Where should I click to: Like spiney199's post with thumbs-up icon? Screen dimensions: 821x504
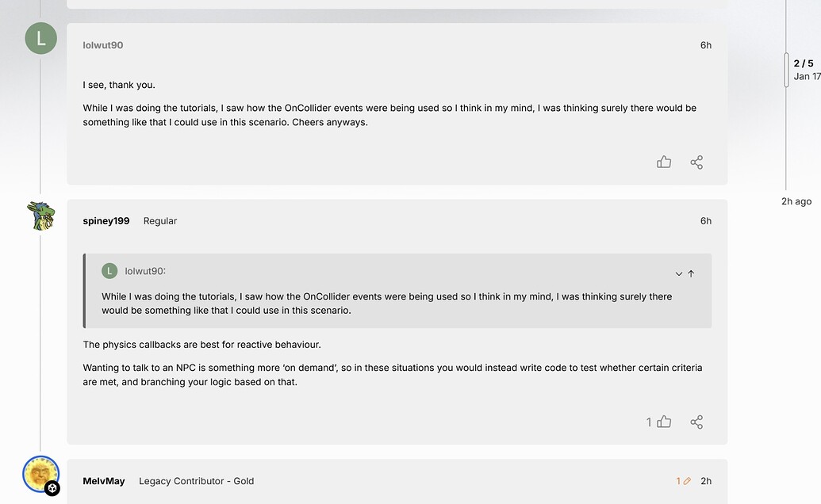664,422
